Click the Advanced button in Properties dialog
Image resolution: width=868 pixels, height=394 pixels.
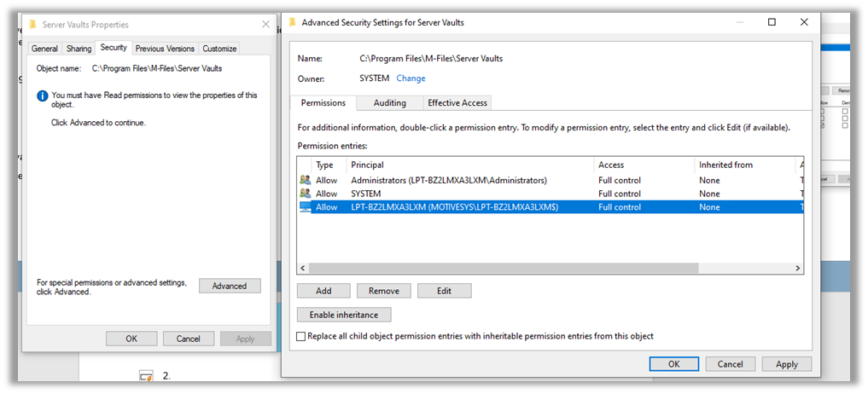[230, 286]
